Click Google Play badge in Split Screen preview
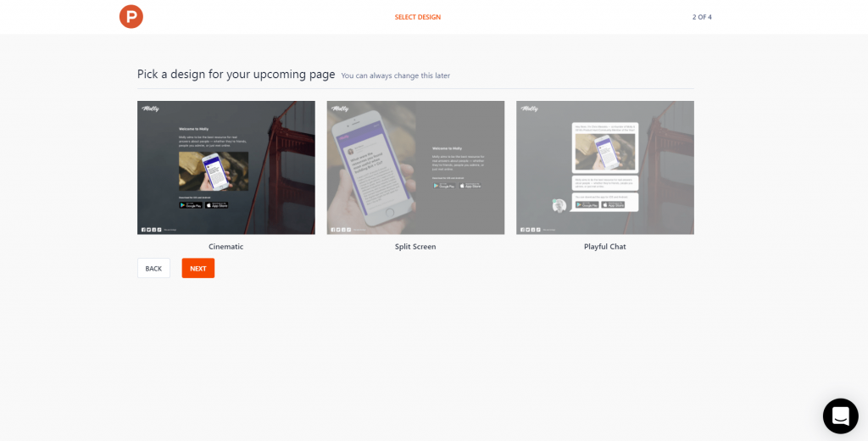The image size is (868, 441). [444, 186]
